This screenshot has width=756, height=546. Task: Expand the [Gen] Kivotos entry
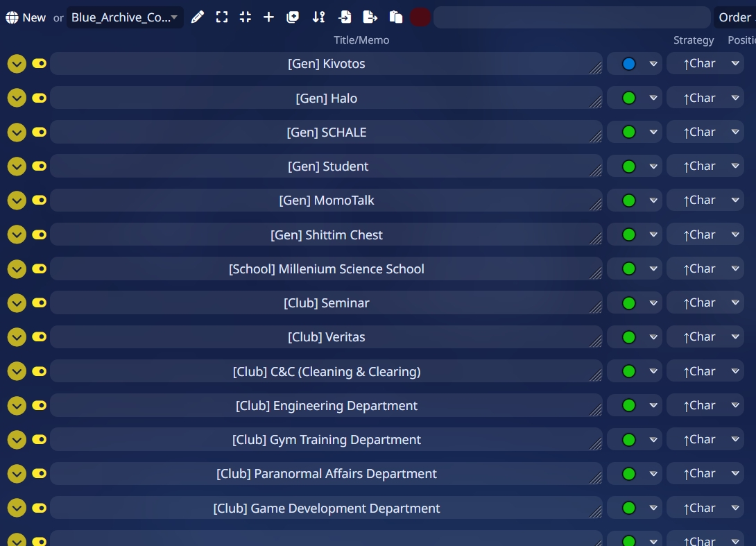click(17, 64)
